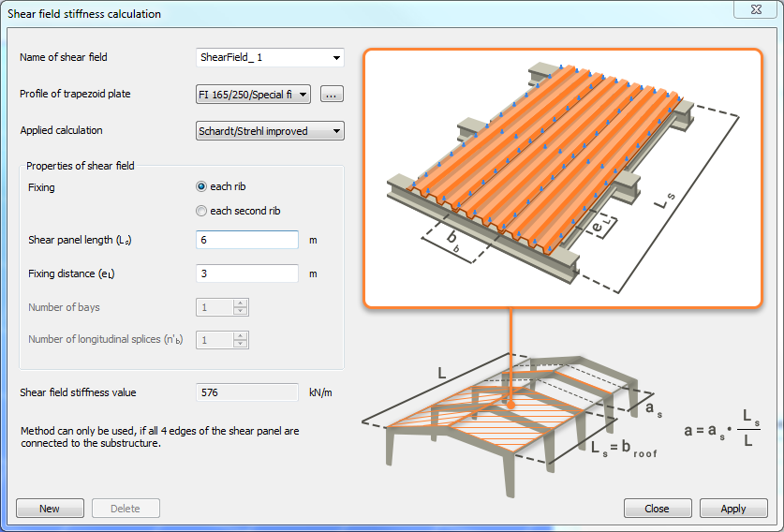
Task: Select the each rib fixing option
Action: coord(201,186)
